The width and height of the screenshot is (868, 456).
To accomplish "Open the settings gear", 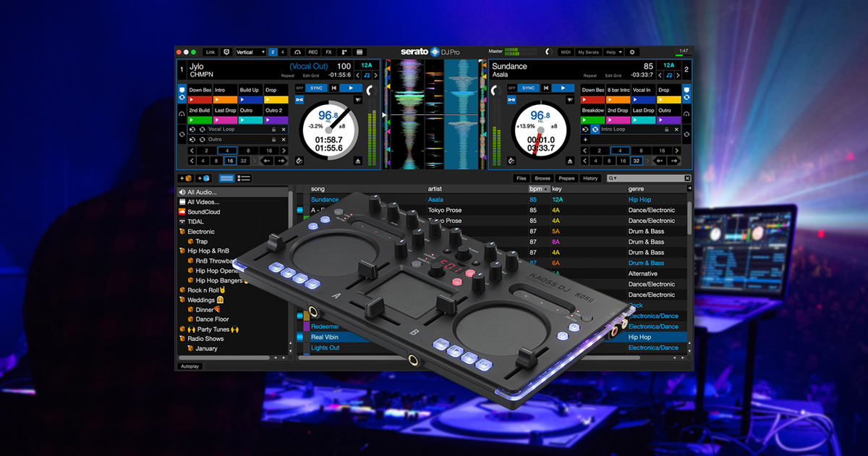I will [631, 52].
